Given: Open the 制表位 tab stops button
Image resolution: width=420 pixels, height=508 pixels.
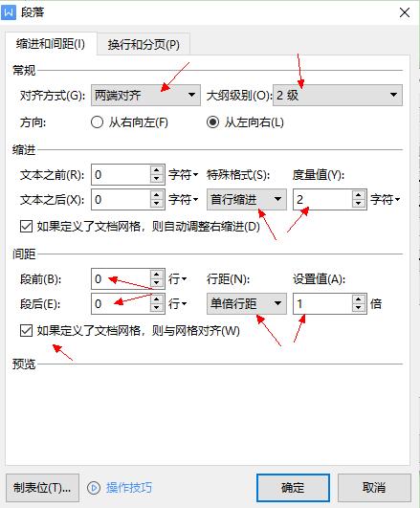Looking at the screenshot, I should (x=42, y=488).
